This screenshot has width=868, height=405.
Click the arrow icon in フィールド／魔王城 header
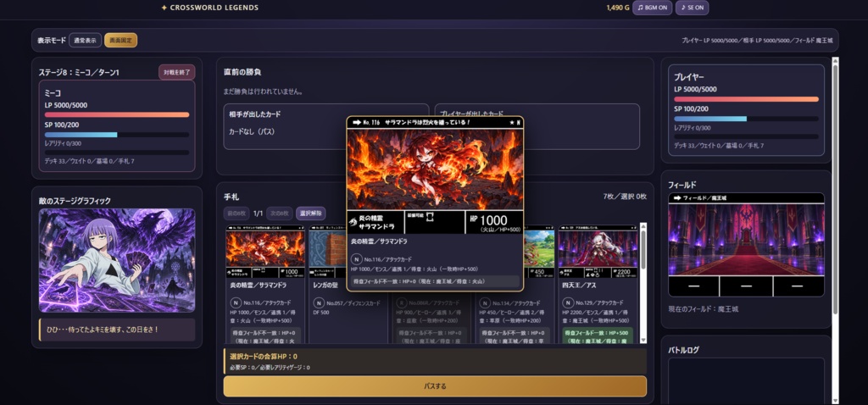[x=676, y=197]
